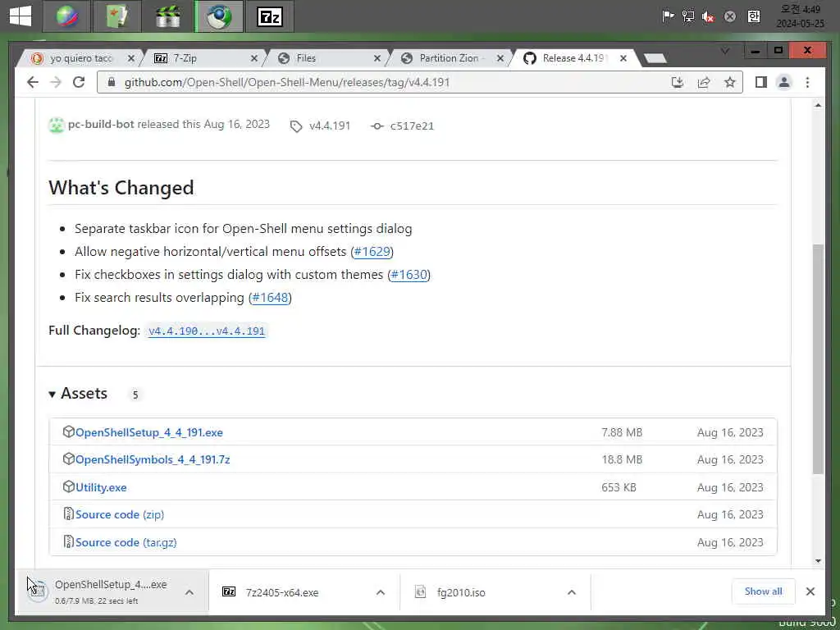Go back using the browser back arrow
This screenshot has height=630, width=840.
tap(33, 82)
